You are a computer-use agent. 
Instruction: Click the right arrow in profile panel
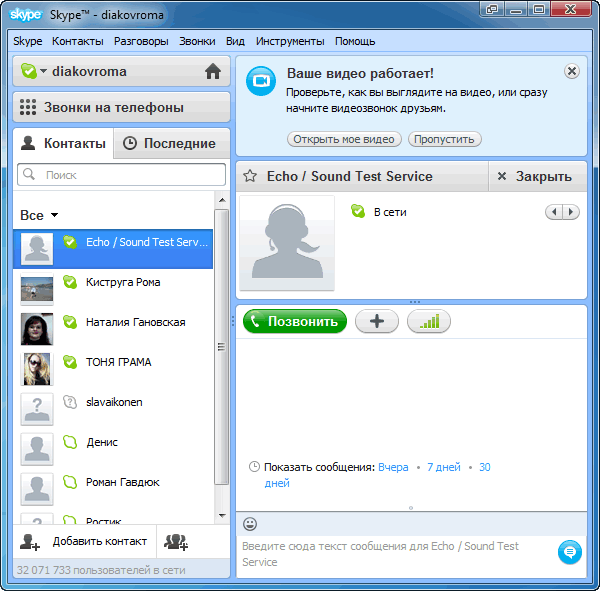[571, 212]
